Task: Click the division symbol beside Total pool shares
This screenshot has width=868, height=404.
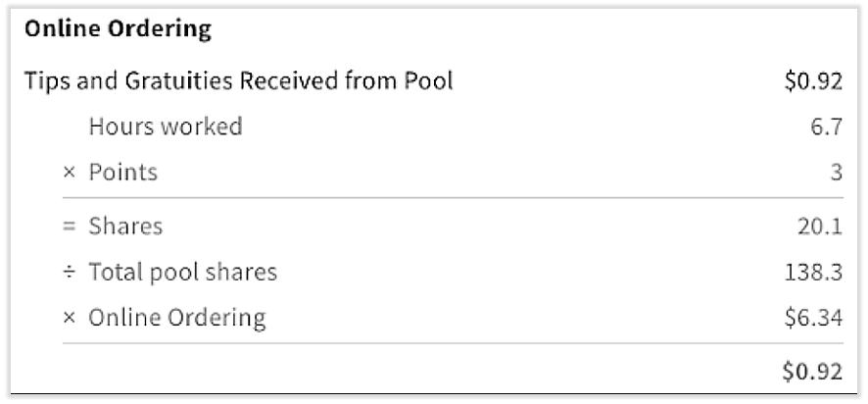Action: coord(69,273)
